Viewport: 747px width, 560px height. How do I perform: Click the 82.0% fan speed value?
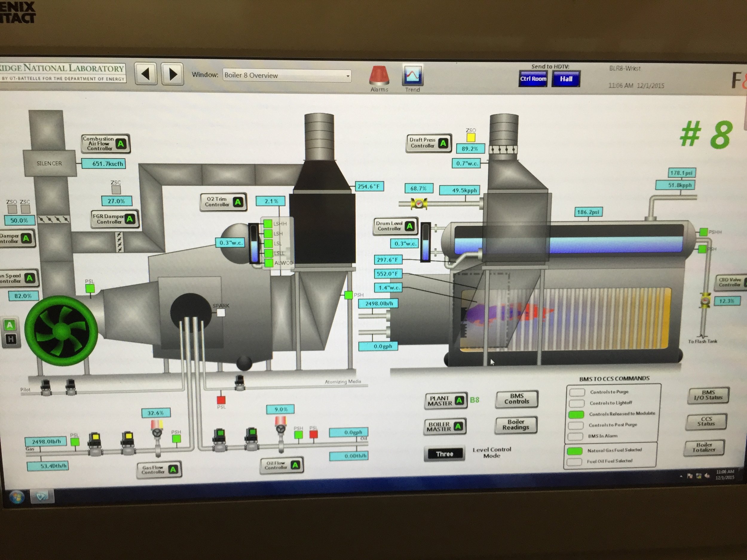(23, 296)
